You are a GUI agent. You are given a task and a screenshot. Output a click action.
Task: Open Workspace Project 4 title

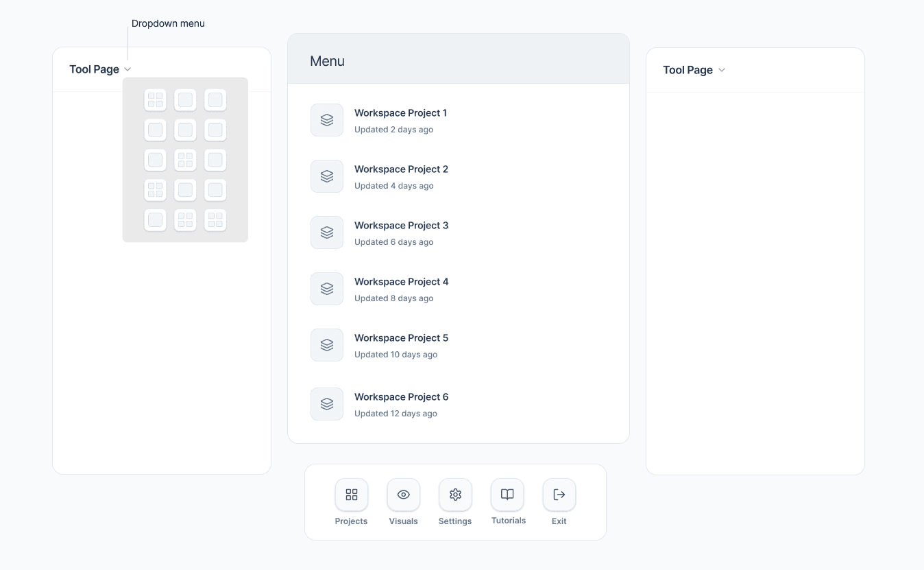tap(401, 282)
